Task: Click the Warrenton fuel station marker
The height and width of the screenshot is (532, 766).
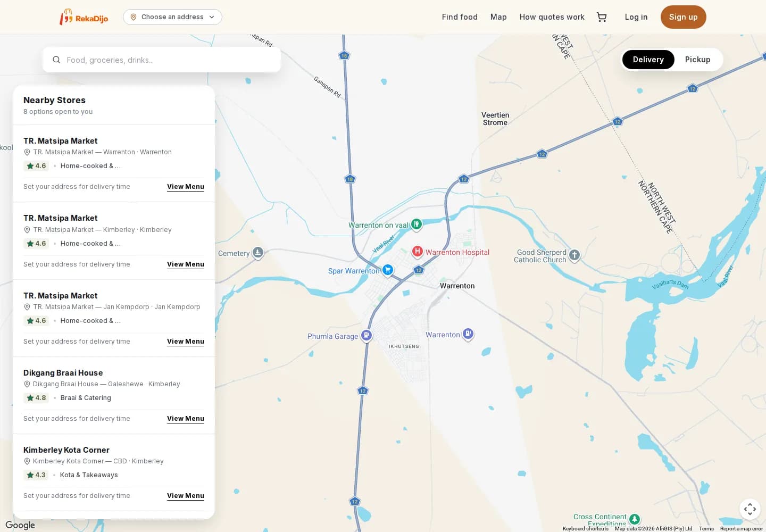Action: (x=468, y=334)
